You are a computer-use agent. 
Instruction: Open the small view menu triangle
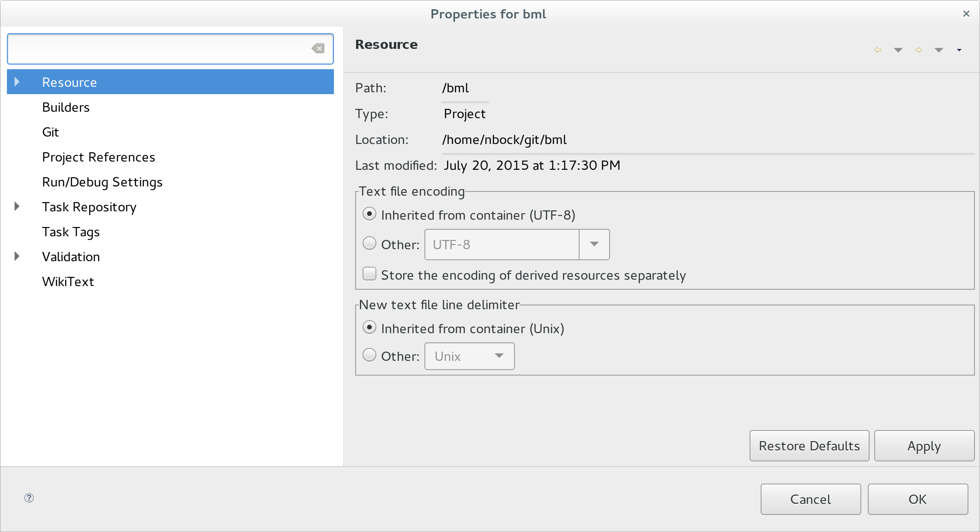coord(959,50)
